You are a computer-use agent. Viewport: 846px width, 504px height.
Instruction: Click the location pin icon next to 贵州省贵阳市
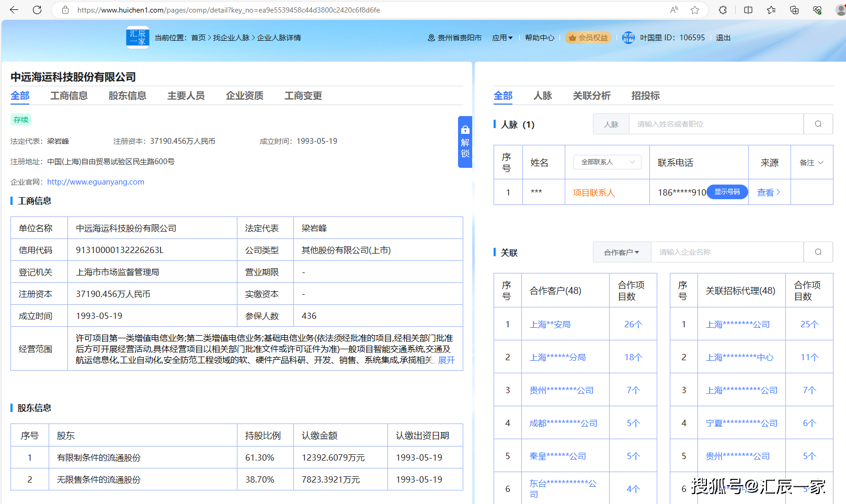431,38
